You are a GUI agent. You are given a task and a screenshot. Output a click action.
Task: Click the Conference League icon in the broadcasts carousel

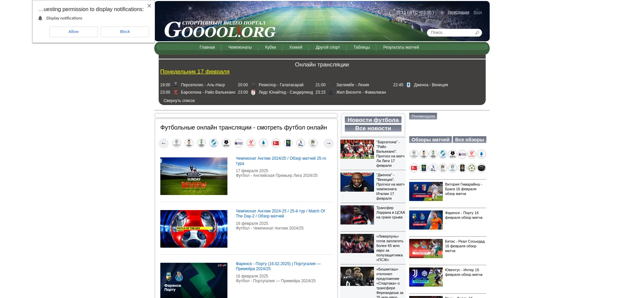tap(201, 143)
